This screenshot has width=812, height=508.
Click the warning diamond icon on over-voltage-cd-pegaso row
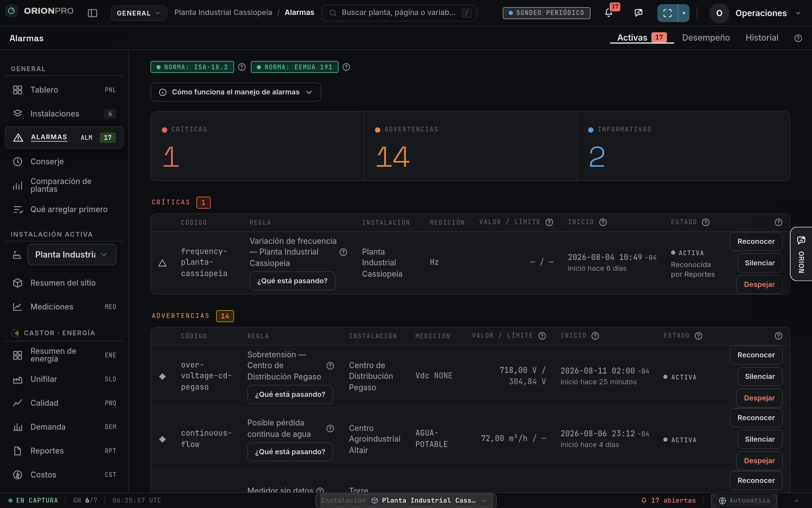(162, 376)
